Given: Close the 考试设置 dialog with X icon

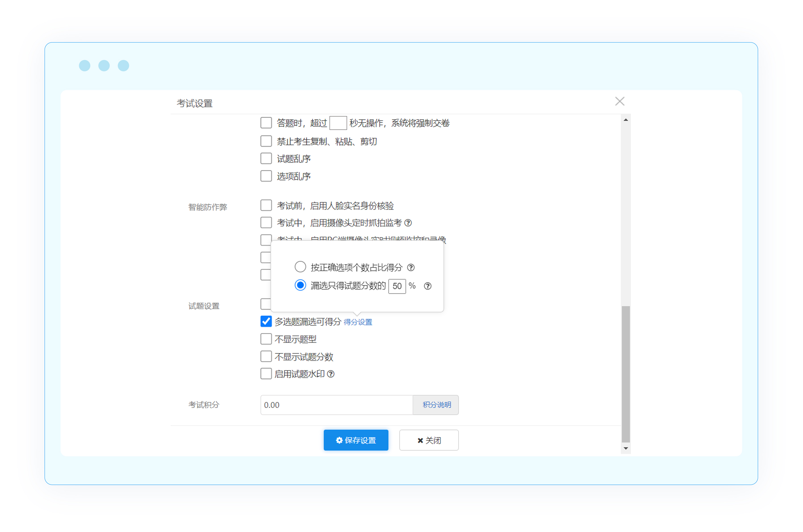Looking at the screenshot, I should [620, 101].
